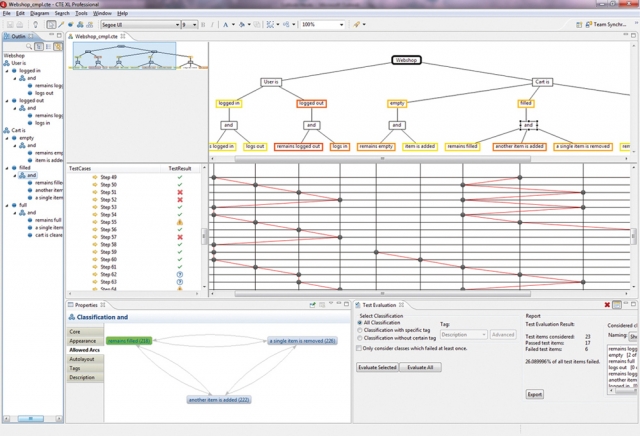Select Step 57 in the TestCases list
Image resolution: width=640 pixels, height=436 pixels.
tap(109, 237)
